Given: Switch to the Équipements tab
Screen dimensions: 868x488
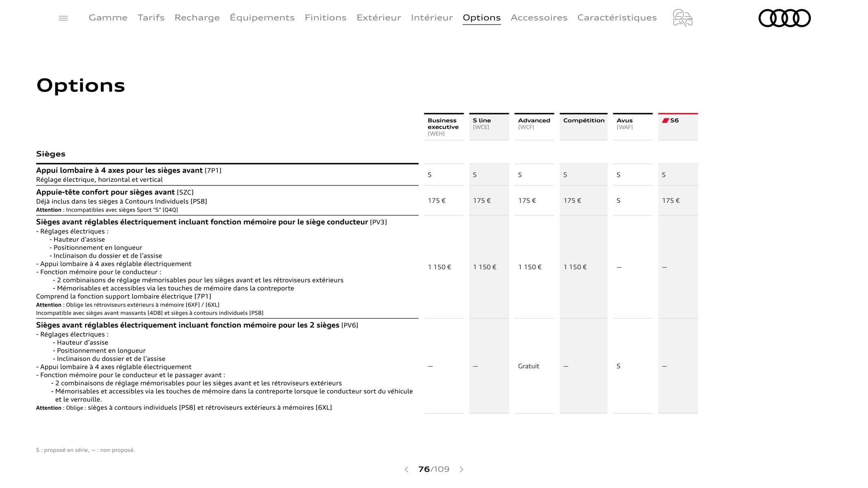Looking at the screenshot, I should point(262,17).
